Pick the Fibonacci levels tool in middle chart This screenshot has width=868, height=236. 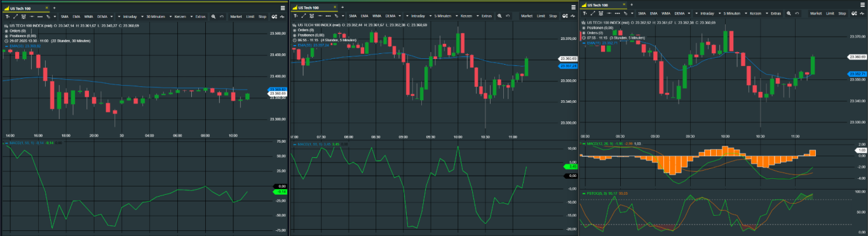(311, 16)
